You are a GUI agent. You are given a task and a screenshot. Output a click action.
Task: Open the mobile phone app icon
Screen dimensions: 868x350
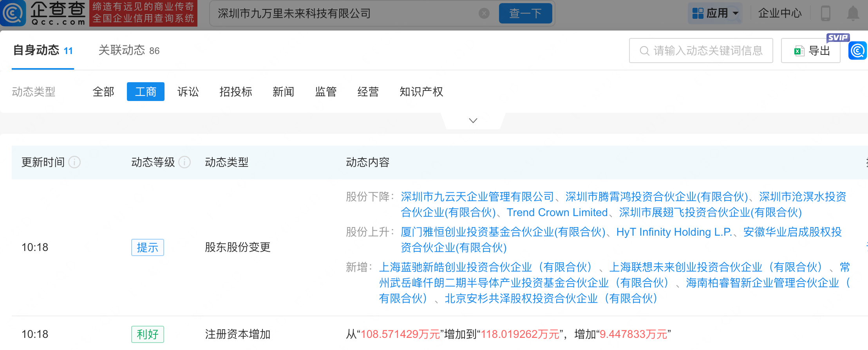point(826,13)
